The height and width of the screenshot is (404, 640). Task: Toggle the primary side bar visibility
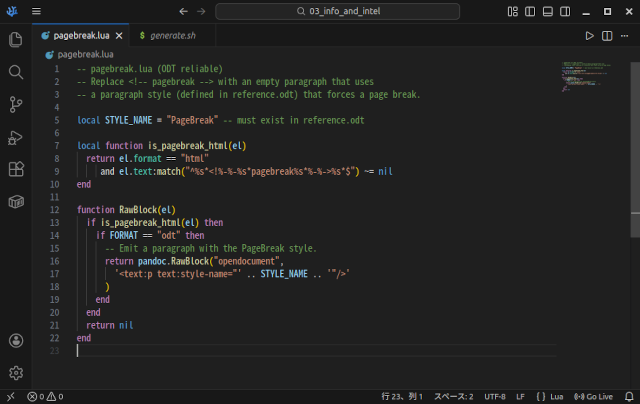[x=529, y=11]
